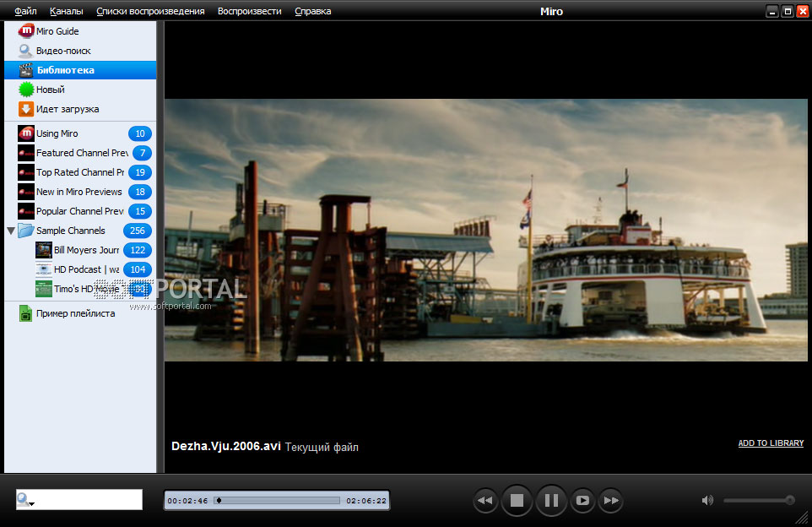Screen dimensions: 812x527
Task: Click the window resize grip corner
Action: (802, 517)
